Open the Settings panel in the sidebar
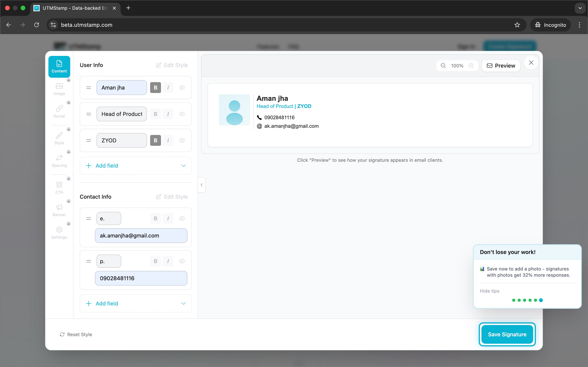 click(59, 233)
